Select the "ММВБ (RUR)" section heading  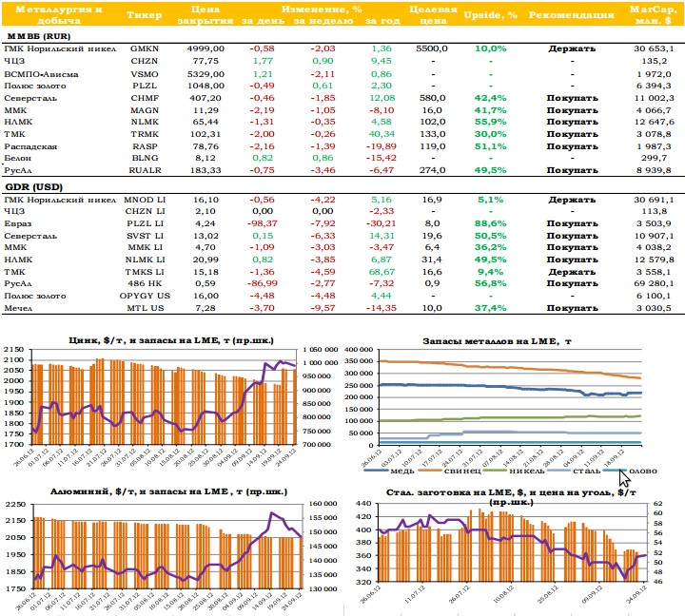click(x=38, y=37)
